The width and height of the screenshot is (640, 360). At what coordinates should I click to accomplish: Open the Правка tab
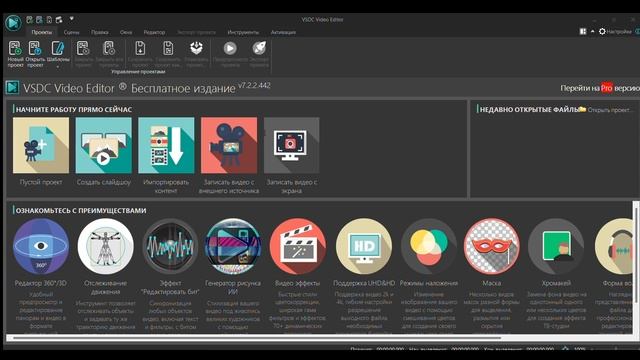(100, 32)
